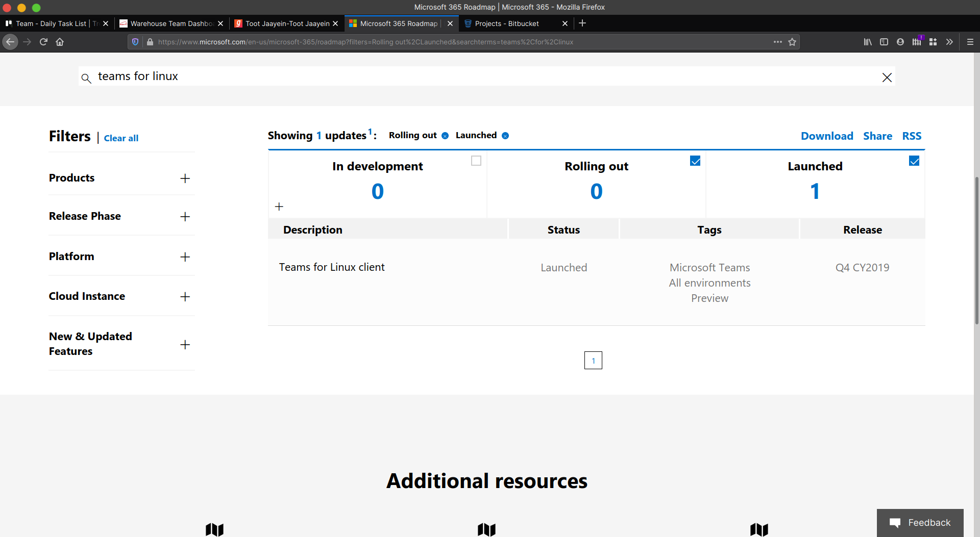
Task: Uncheck the Rolling out checkbox
Action: pos(695,161)
